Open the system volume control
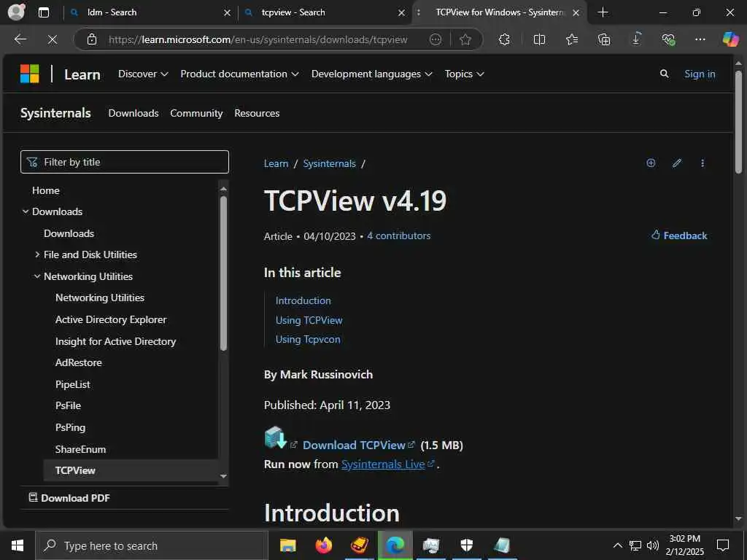 (x=653, y=545)
